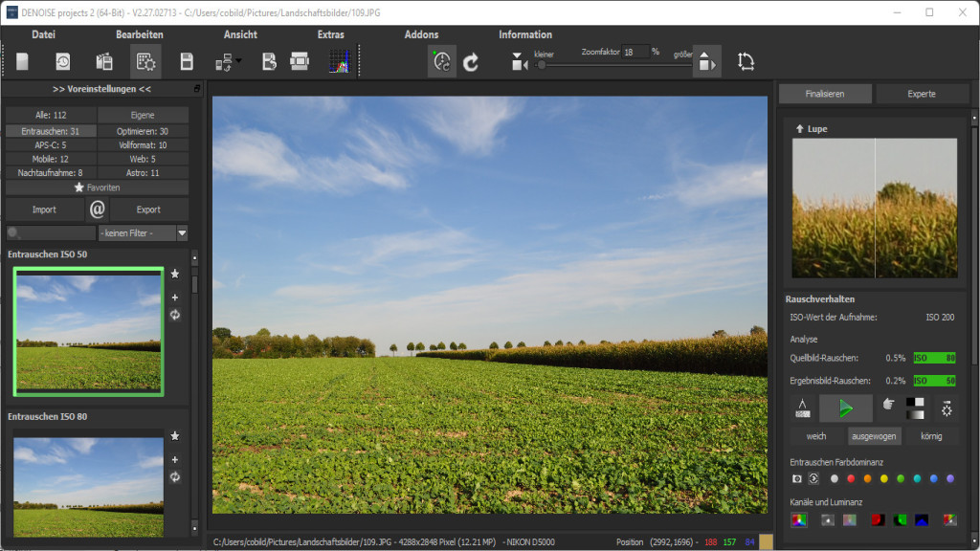Pick the red color dominance swatch

point(851,478)
